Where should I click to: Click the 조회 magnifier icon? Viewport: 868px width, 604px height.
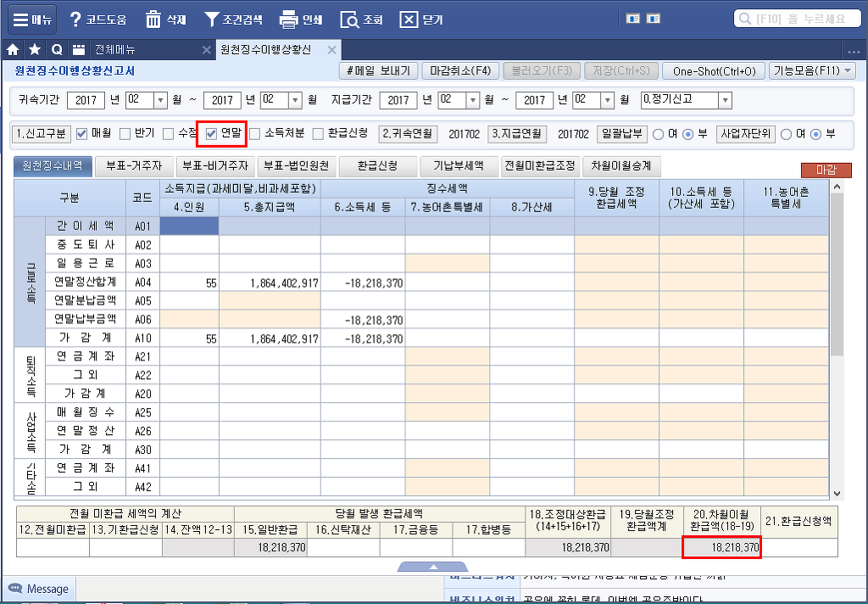348,19
